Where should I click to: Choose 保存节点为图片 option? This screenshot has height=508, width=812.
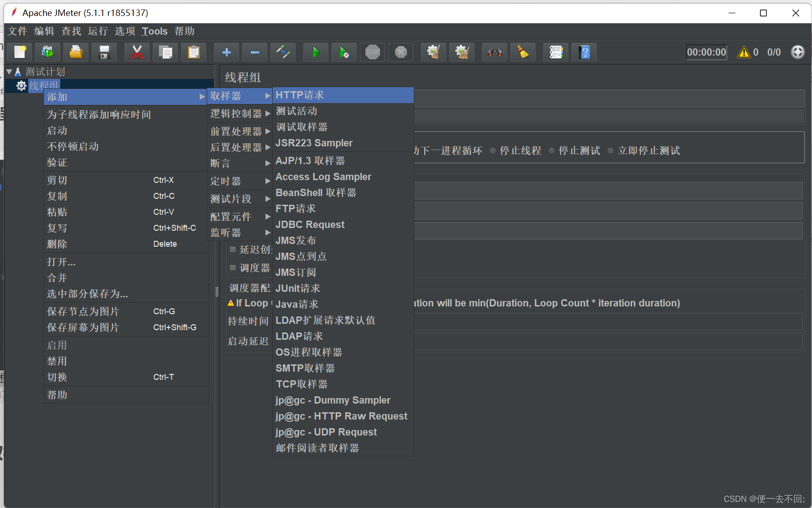[126, 311]
